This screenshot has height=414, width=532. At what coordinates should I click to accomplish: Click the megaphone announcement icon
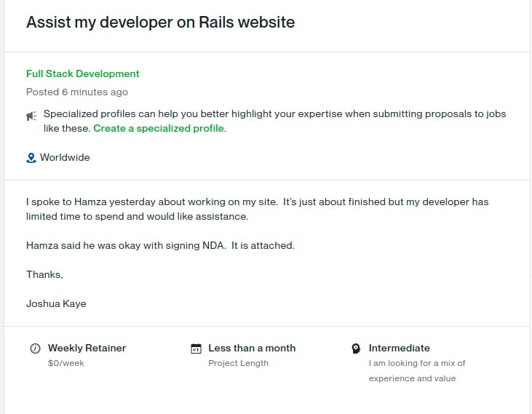click(x=31, y=116)
